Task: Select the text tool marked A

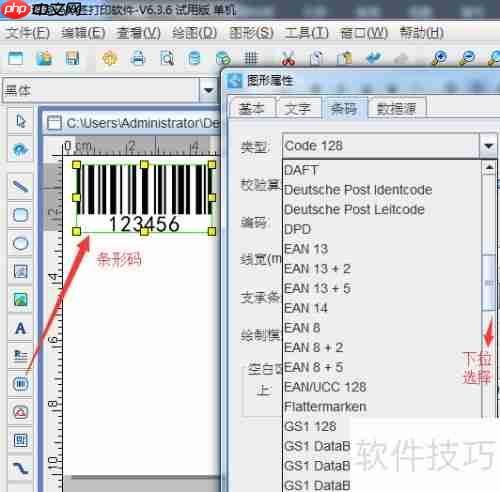Action: click(x=20, y=328)
